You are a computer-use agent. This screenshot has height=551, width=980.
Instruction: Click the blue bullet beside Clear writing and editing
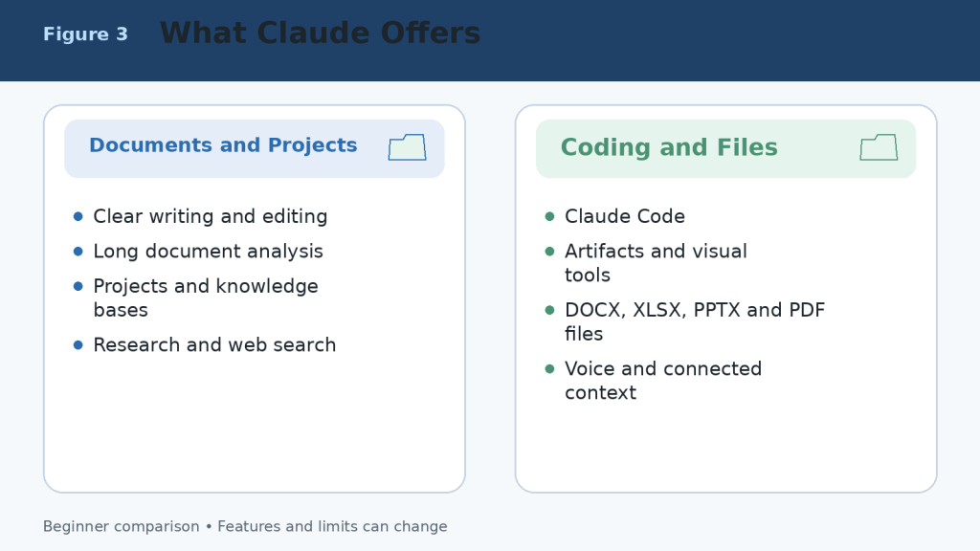pos(78,216)
